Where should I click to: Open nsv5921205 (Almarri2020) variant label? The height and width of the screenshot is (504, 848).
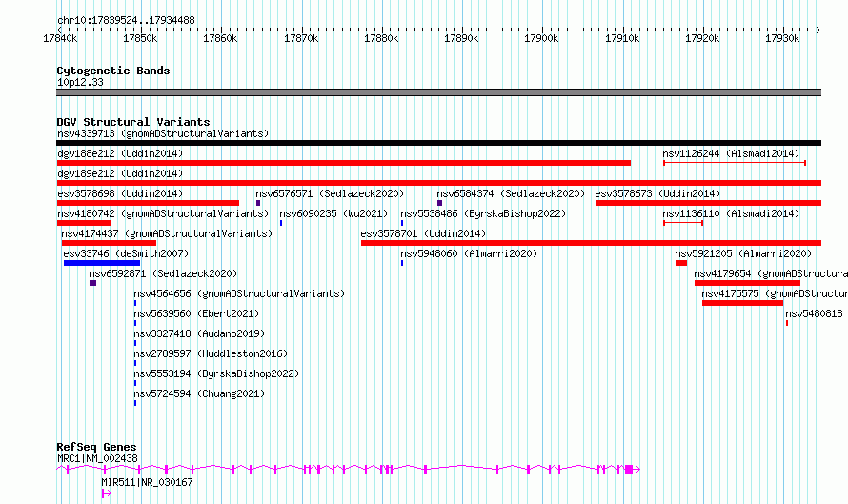tap(743, 253)
